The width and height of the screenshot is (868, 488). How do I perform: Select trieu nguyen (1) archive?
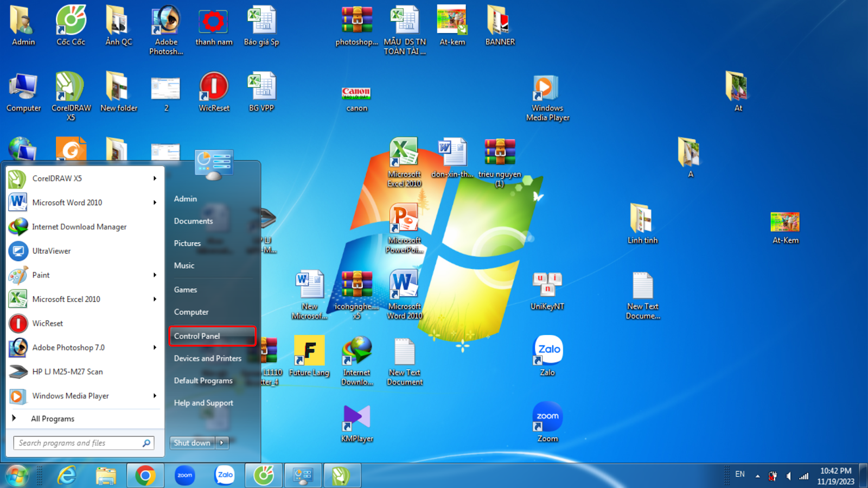500,163
